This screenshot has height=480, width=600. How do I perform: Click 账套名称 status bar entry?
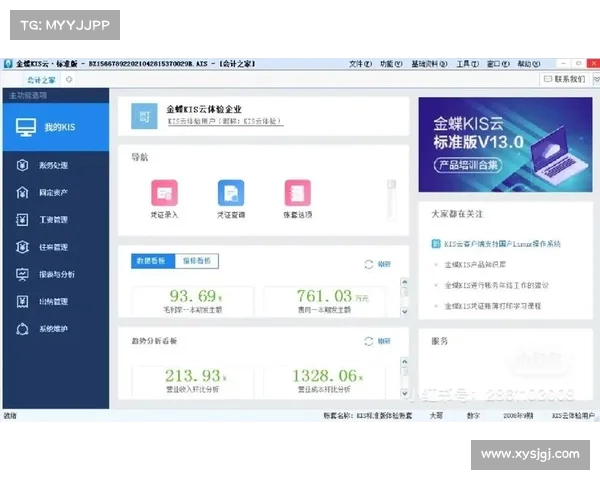[x=368, y=416]
